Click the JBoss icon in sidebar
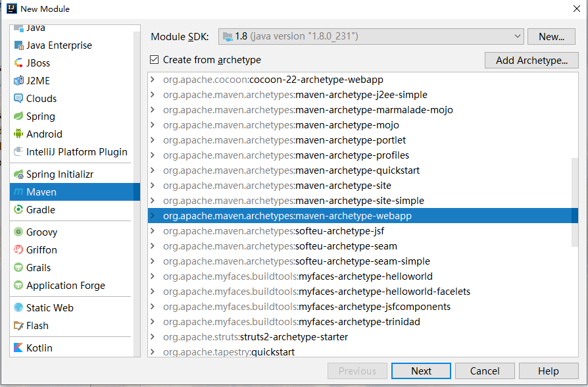Viewport: 588px width, 387px height. (18, 63)
